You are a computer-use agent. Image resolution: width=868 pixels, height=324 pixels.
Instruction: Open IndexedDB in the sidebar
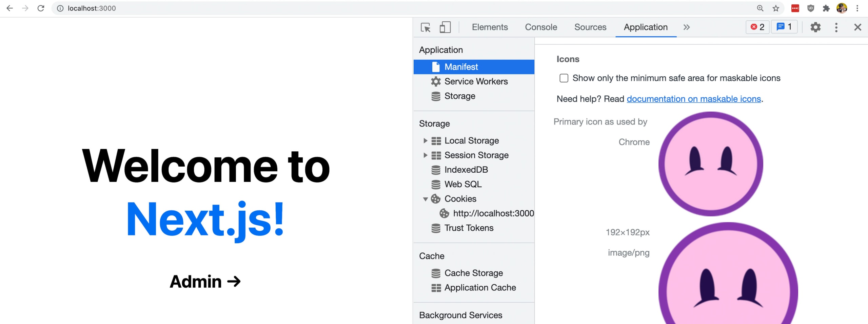click(x=466, y=170)
